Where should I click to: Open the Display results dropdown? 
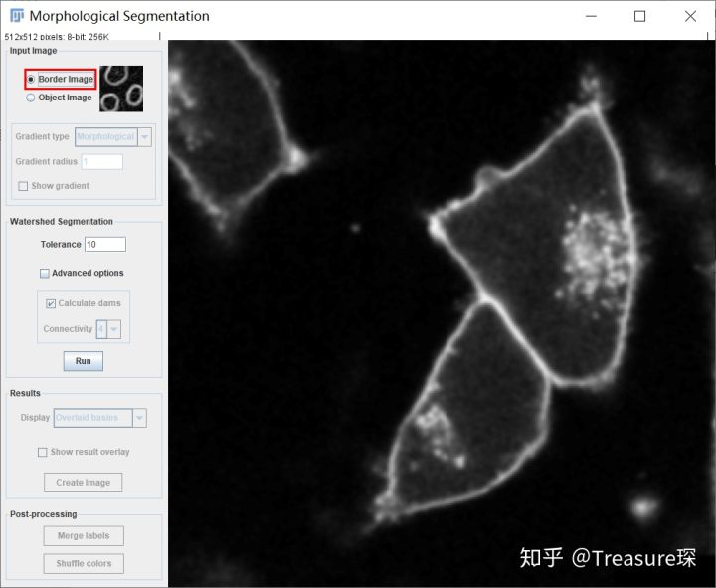pos(100,418)
